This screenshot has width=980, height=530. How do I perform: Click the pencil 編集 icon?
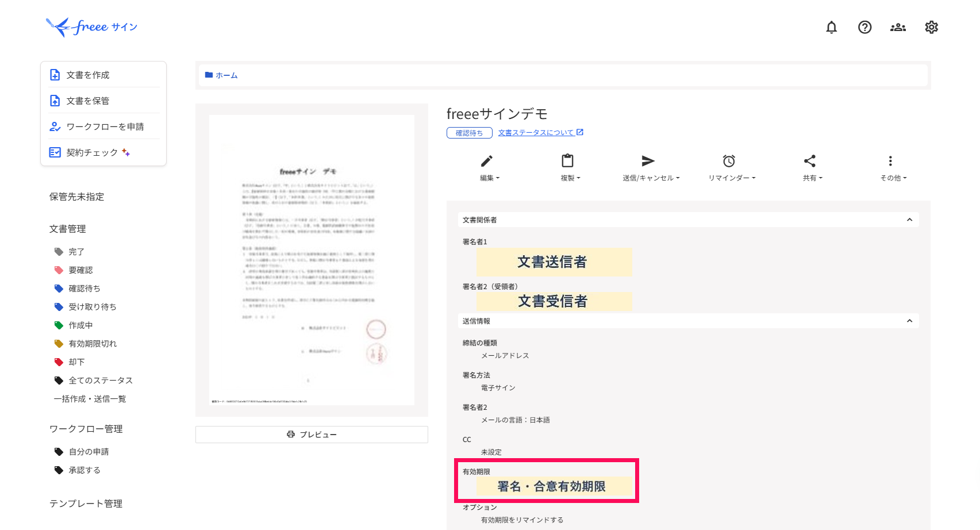[487, 161]
